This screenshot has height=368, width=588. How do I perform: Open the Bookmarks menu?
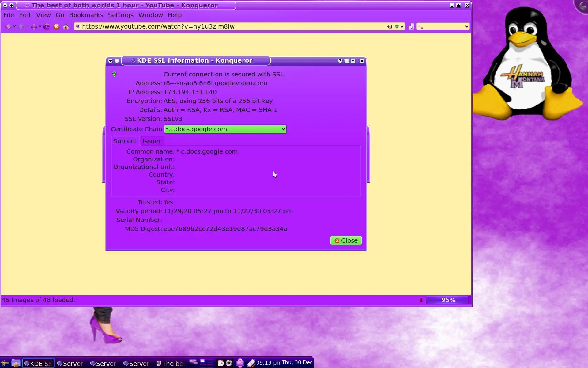tap(86, 15)
